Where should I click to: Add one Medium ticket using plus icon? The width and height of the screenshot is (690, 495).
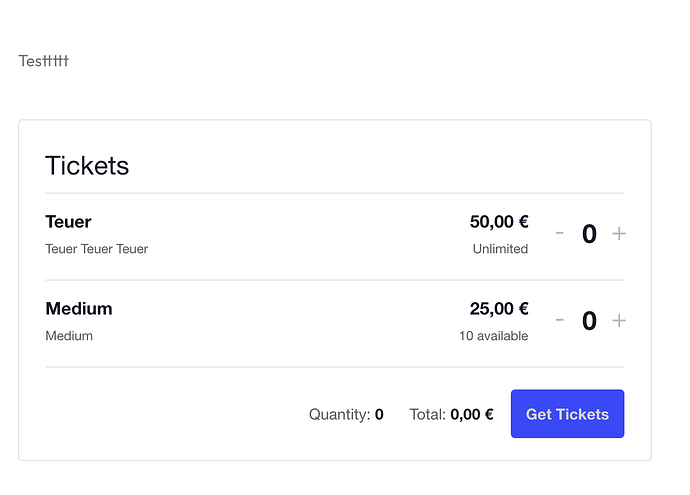[619, 320]
